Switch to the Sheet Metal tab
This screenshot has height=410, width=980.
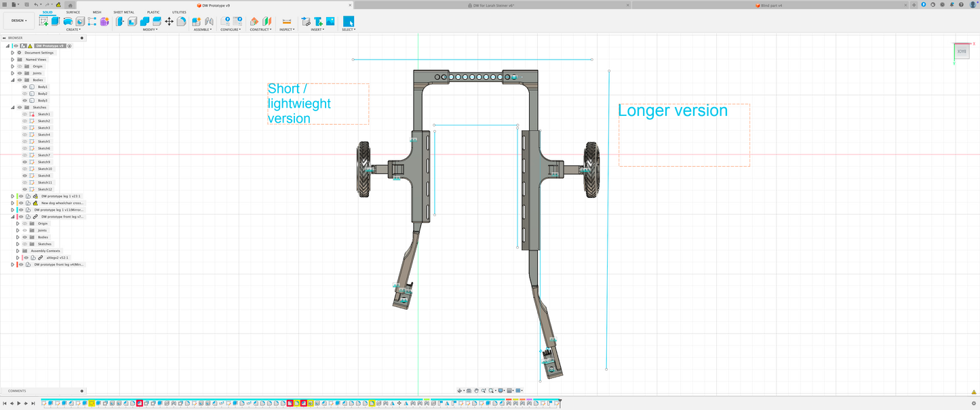pos(123,12)
